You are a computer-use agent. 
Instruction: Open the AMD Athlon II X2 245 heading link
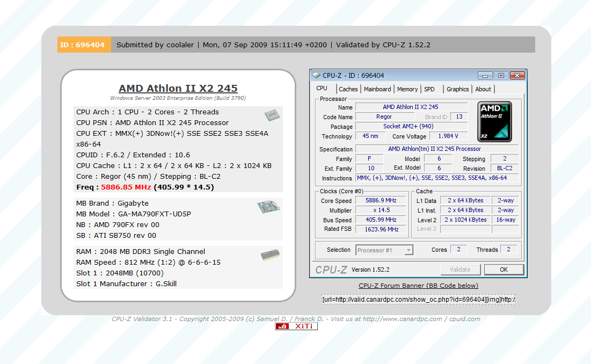(x=178, y=88)
